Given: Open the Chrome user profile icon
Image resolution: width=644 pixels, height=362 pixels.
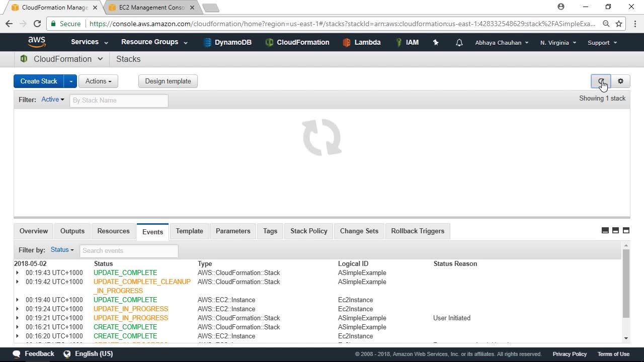Looking at the screenshot, I should tap(561, 7).
